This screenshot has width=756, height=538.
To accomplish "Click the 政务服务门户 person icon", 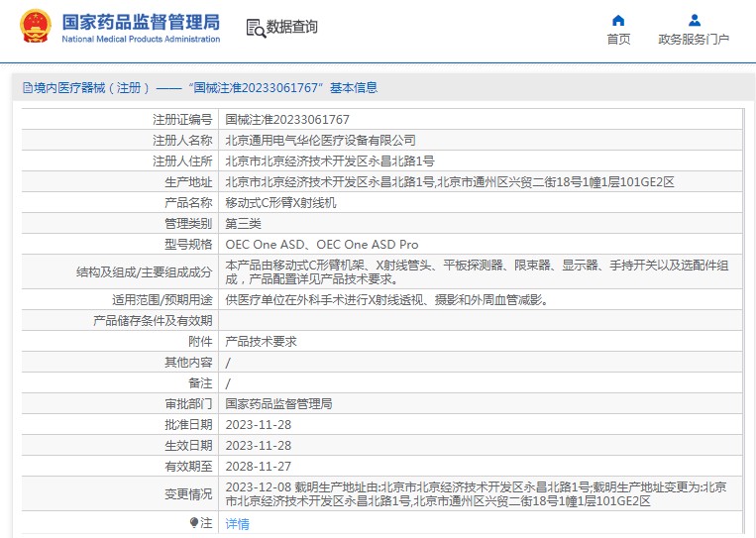I will click(x=694, y=21).
